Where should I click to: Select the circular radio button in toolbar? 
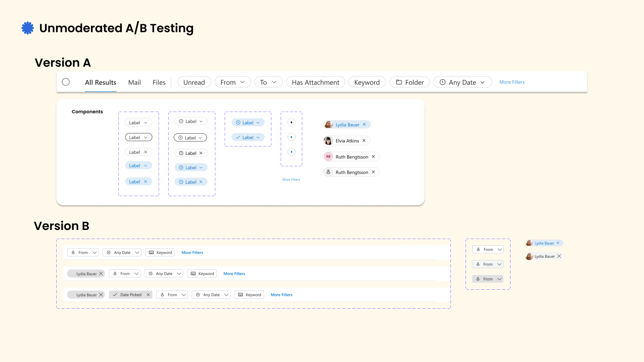pyautogui.click(x=66, y=82)
